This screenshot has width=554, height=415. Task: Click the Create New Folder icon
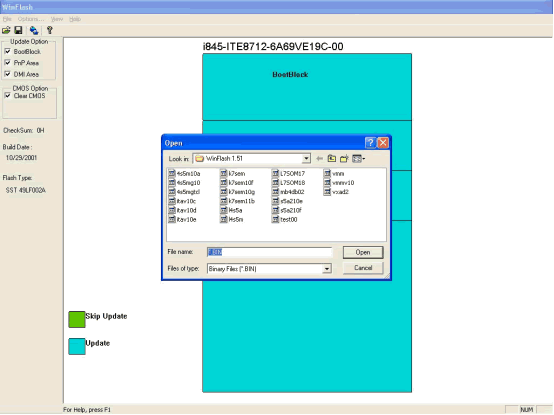pos(344,159)
